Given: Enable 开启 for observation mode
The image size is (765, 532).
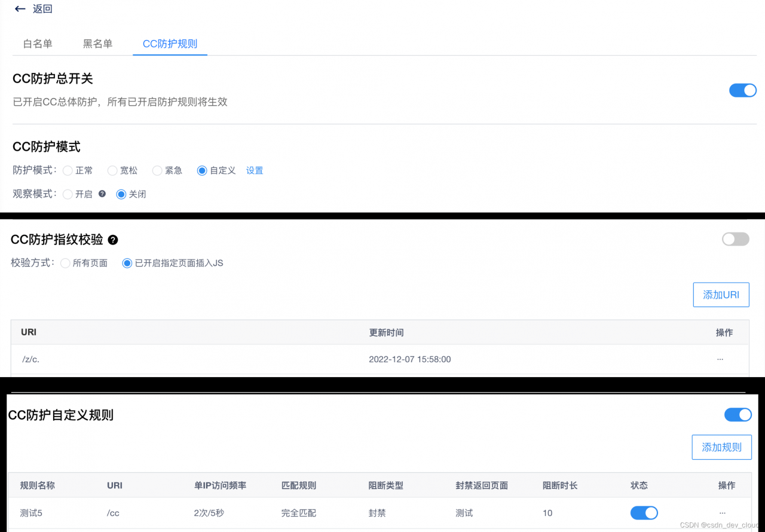Looking at the screenshot, I should tap(68, 194).
